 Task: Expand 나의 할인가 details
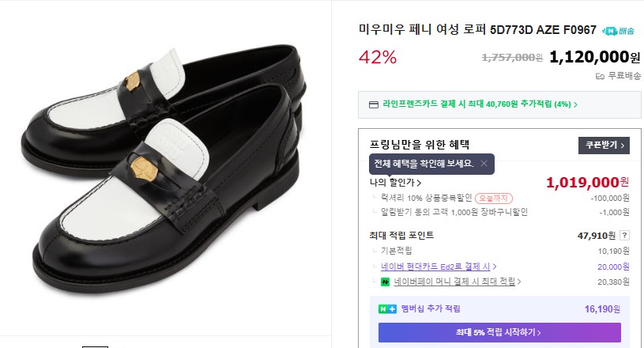click(x=395, y=183)
